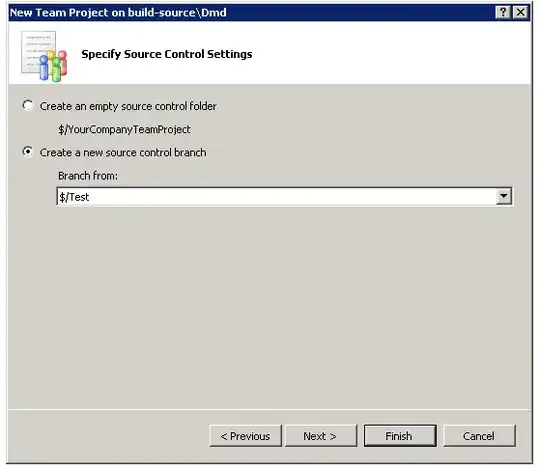Image resolution: width=540 pixels, height=470 pixels.
Task: Open help via the question mark icon
Action: (x=503, y=12)
